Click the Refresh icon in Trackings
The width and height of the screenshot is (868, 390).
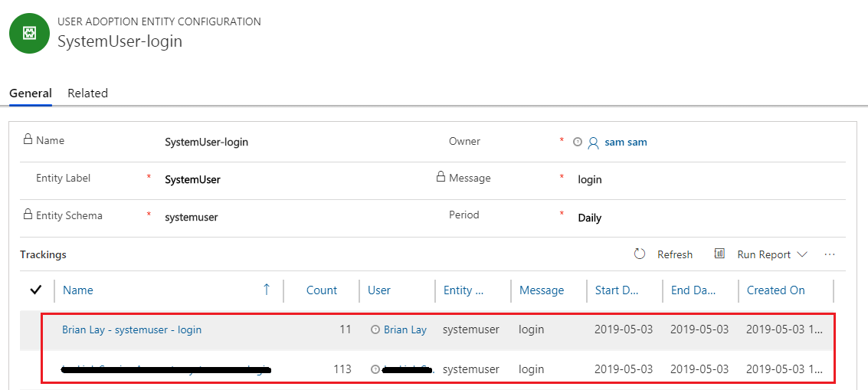640,254
